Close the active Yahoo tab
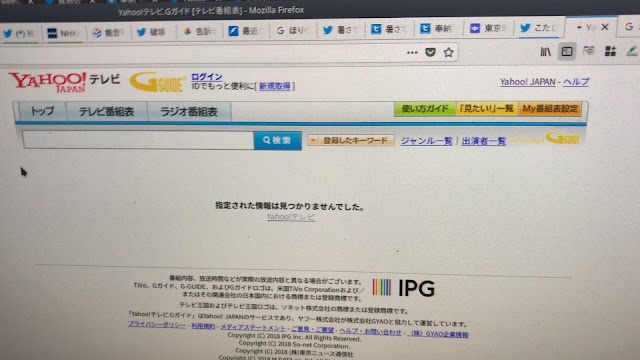 point(605,27)
